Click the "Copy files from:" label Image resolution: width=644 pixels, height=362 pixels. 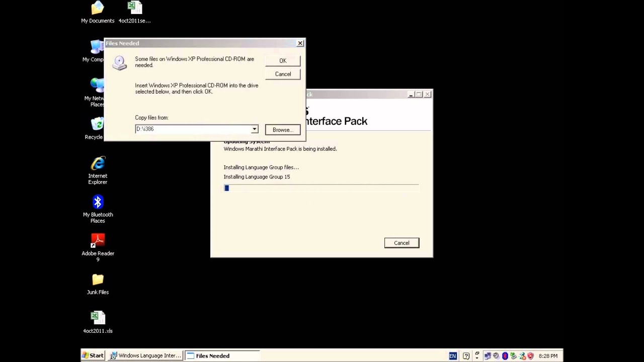coord(151,118)
